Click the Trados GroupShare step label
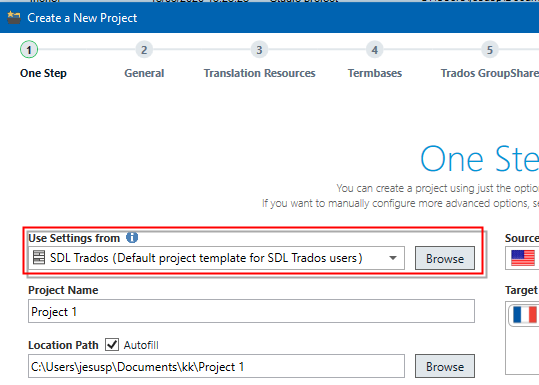The width and height of the screenshot is (539, 385). point(490,73)
